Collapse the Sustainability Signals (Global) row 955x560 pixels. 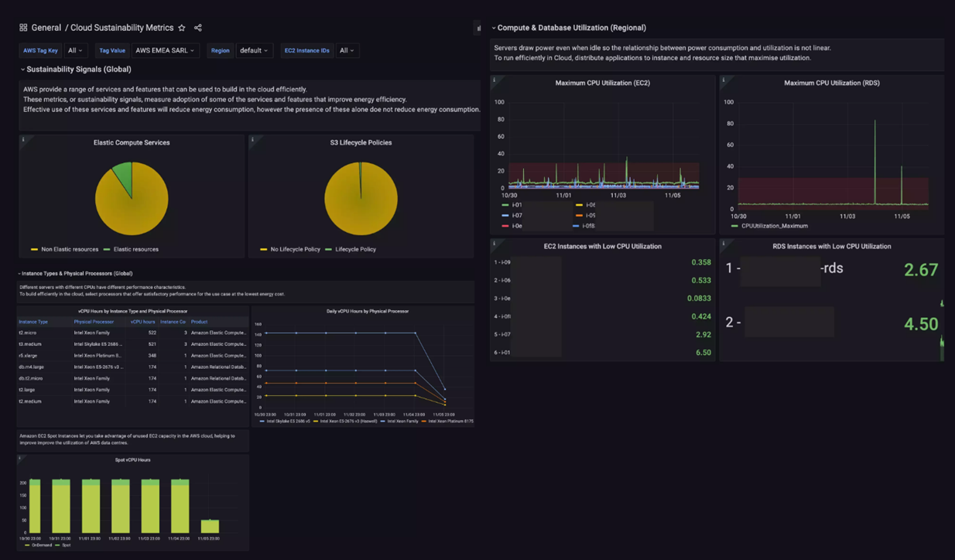(78, 70)
